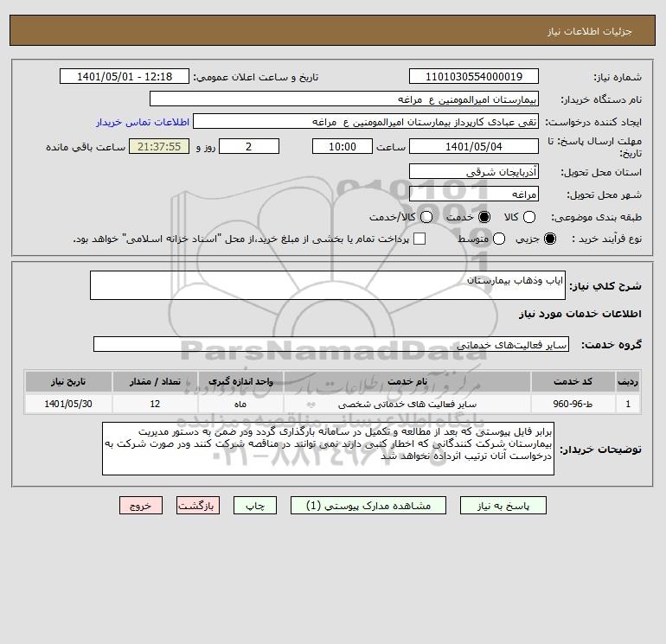Click service code cell ط-96-960

(x=573, y=404)
